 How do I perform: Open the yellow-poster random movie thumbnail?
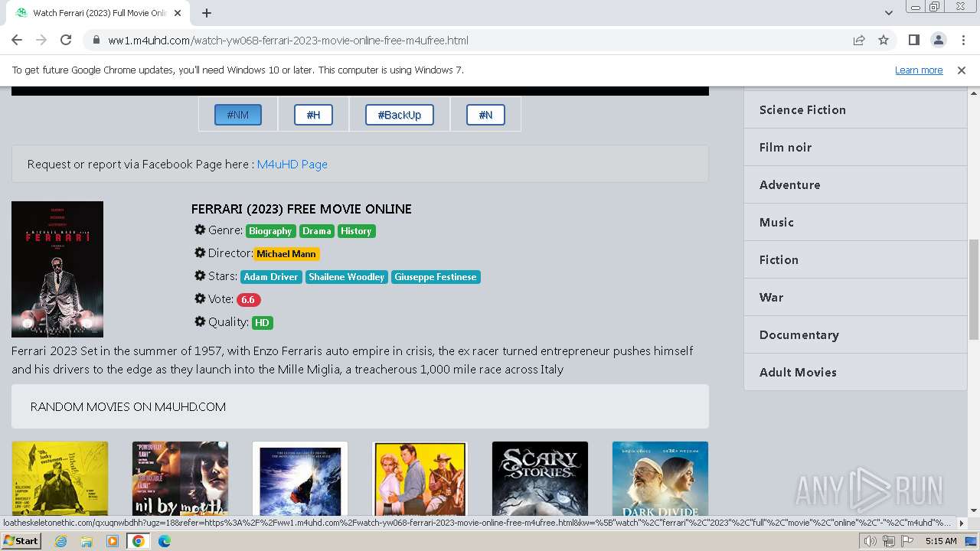[60, 478]
